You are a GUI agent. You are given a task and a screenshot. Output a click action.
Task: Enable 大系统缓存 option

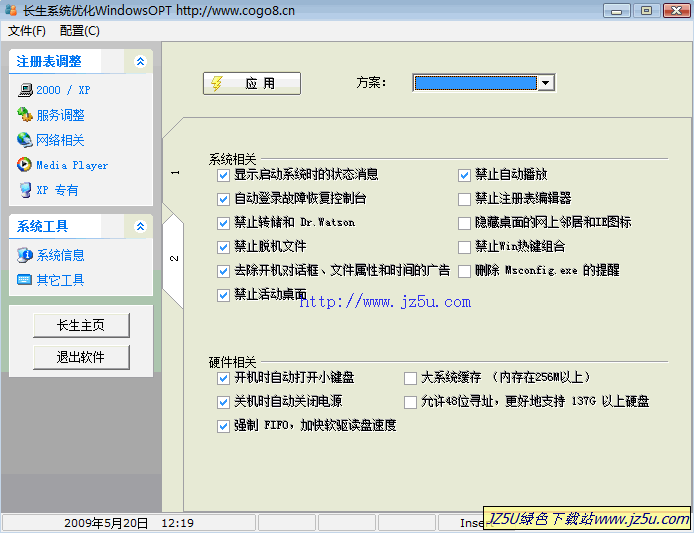pos(410,378)
